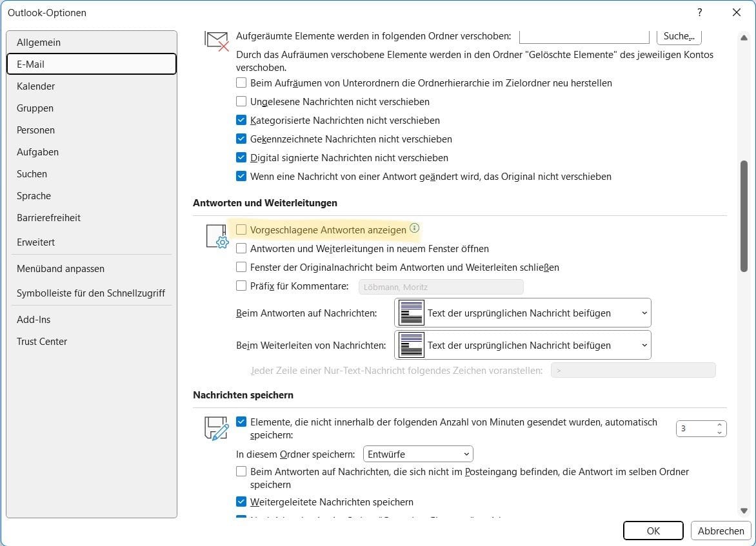Open Trust Center page
The height and width of the screenshot is (546, 756).
point(92,341)
